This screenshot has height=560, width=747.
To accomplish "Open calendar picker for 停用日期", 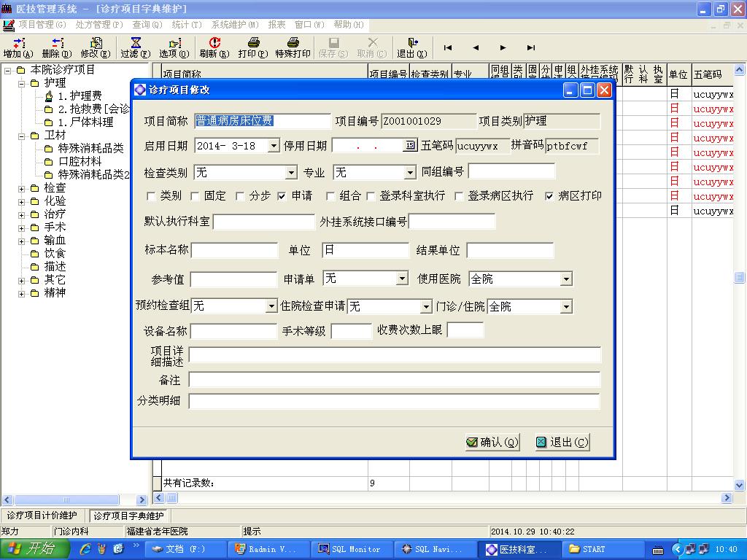I will pyautogui.click(x=410, y=146).
